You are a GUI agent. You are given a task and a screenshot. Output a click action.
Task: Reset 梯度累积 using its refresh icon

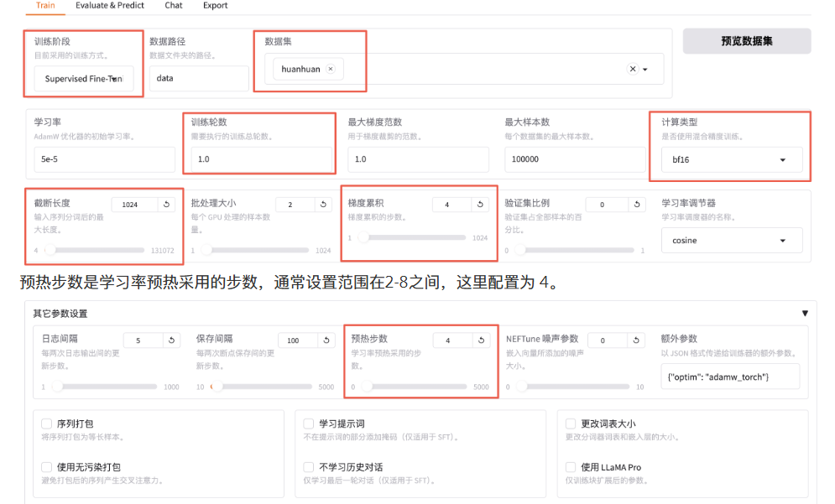click(x=478, y=204)
